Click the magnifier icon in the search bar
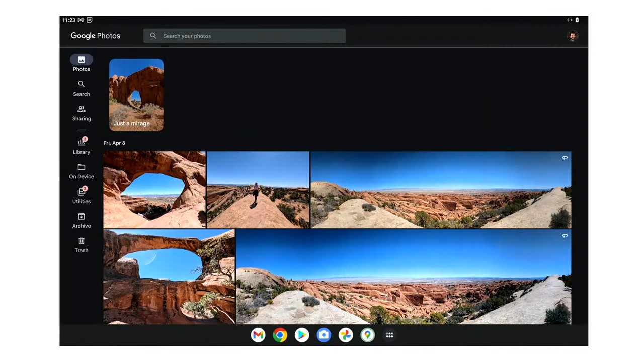Screen dimensions: 644x362 153,36
